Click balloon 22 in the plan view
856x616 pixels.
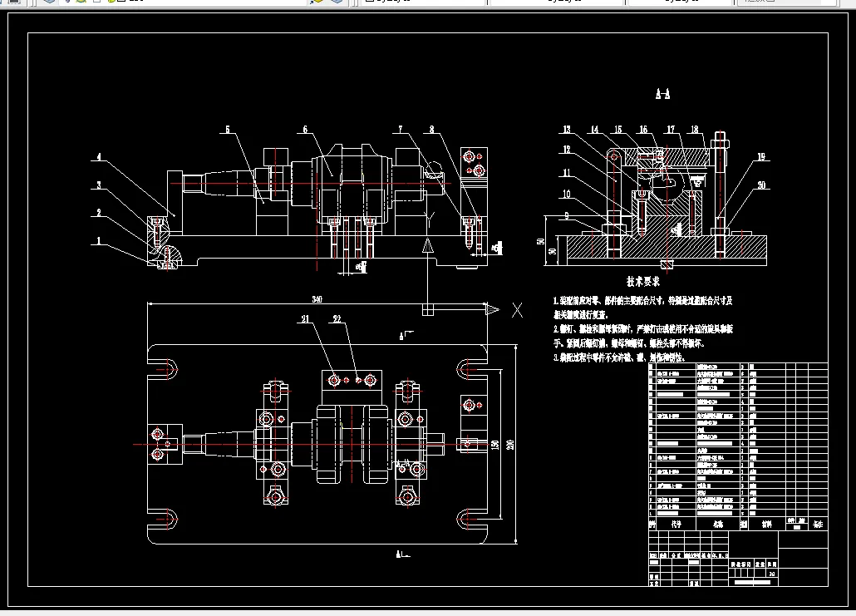pos(337,319)
